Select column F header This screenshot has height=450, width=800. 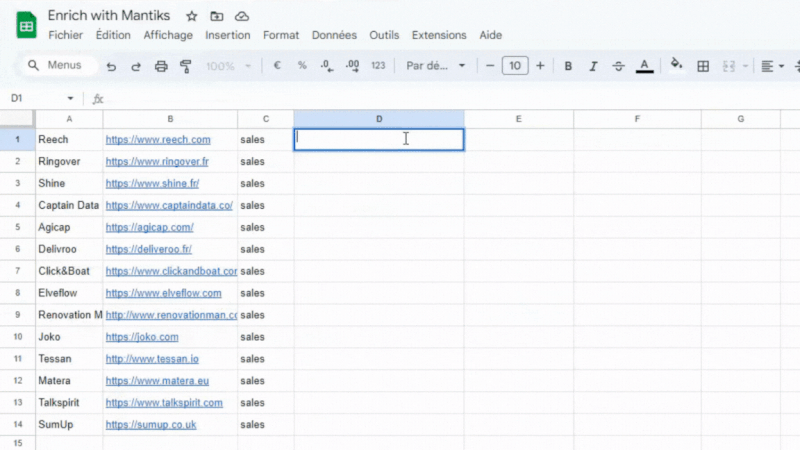pyautogui.click(x=637, y=119)
